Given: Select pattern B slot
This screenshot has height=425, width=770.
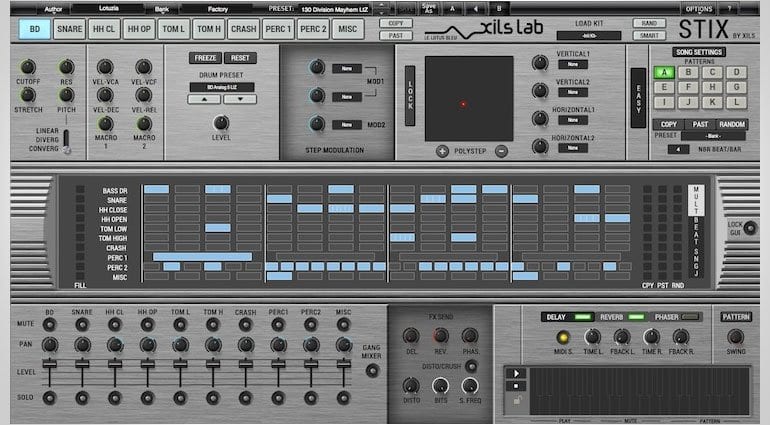Looking at the screenshot, I should (x=688, y=73).
